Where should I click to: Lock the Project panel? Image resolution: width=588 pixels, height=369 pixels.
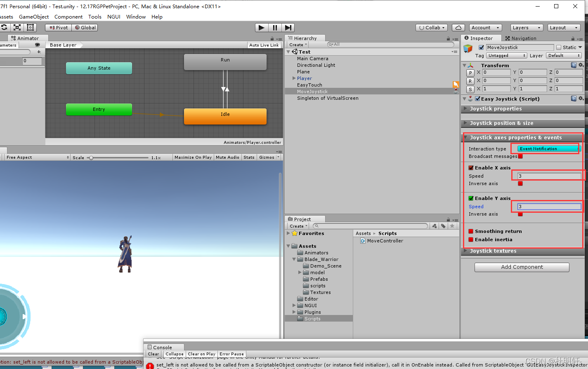pyautogui.click(x=449, y=219)
